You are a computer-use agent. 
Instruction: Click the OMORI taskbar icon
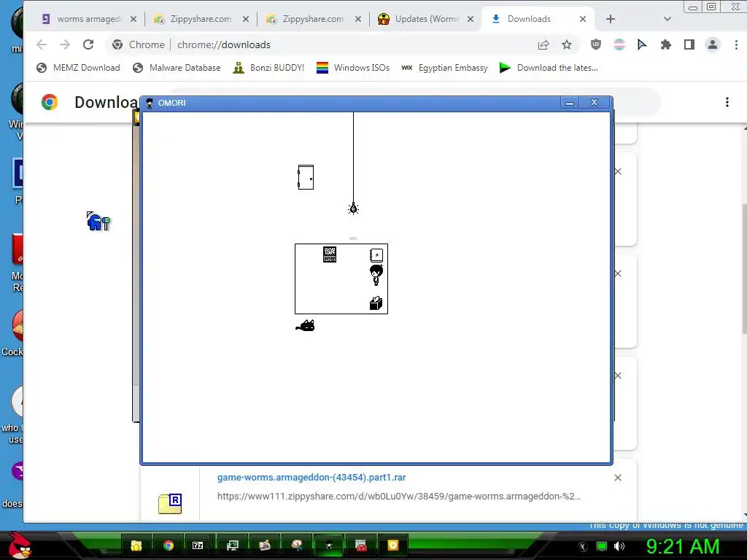point(328,545)
